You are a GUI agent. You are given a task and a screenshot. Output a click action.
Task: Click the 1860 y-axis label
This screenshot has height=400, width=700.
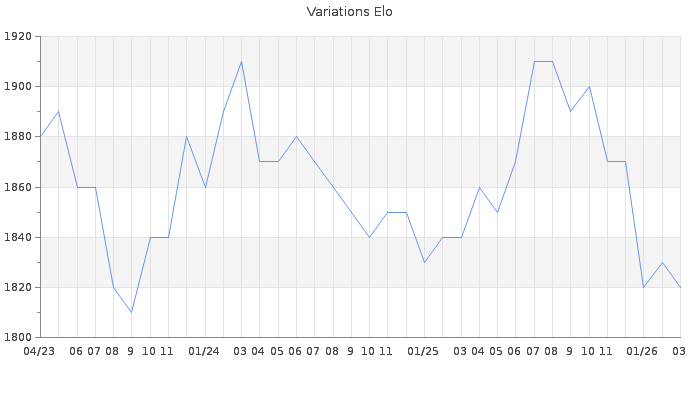click(18, 187)
